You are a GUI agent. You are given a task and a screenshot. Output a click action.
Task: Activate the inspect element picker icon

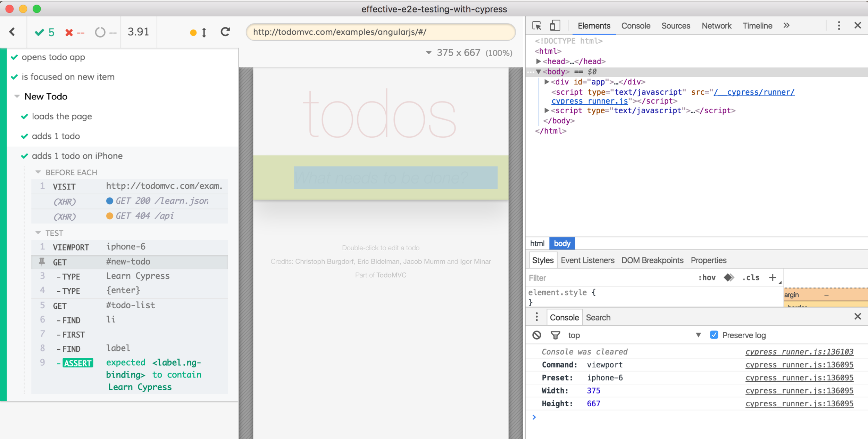[x=536, y=26]
